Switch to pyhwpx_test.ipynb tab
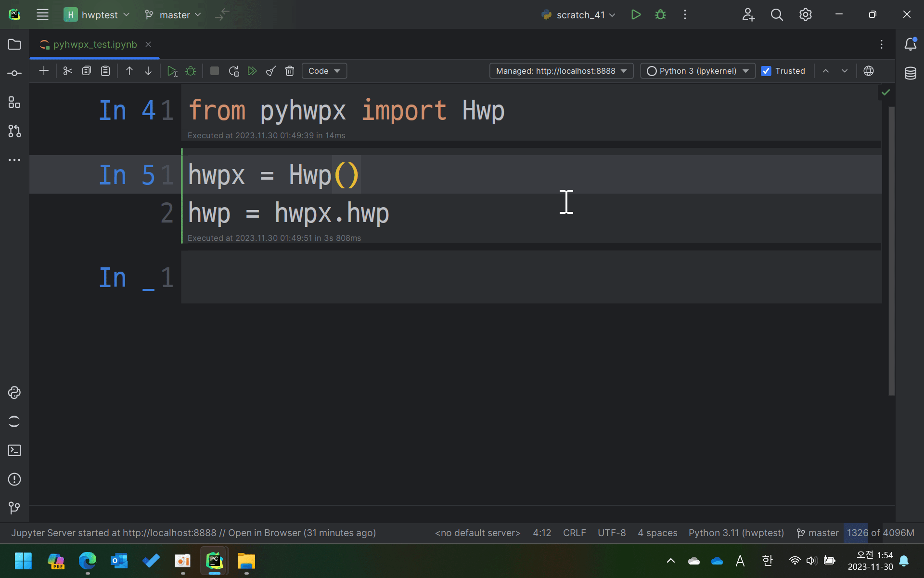The image size is (924, 578). click(x=95, y=44)
